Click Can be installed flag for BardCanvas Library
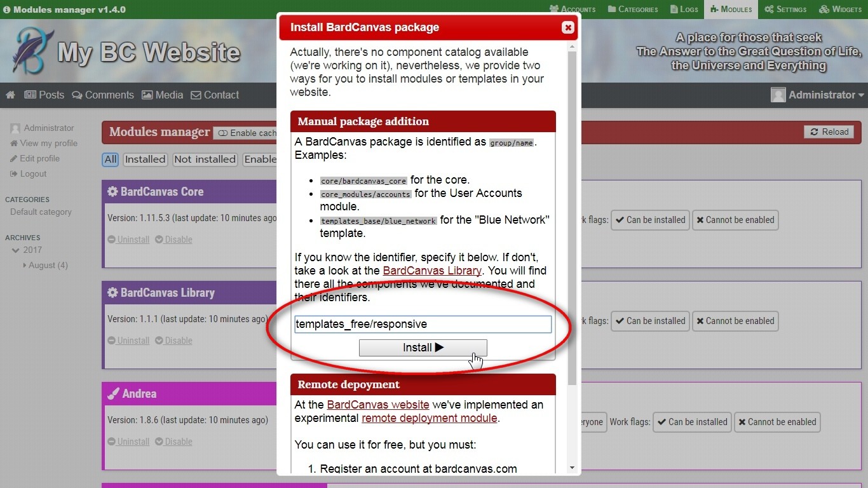The height and width of the screenshot is (488, 868). [650, 321]
